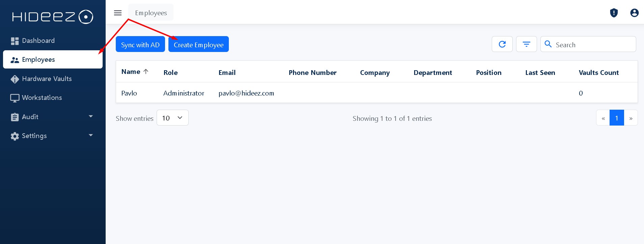Expand the Audit submenu arrow
The height and width of the screenshot is (244, 644).
[x=91, y=116]
